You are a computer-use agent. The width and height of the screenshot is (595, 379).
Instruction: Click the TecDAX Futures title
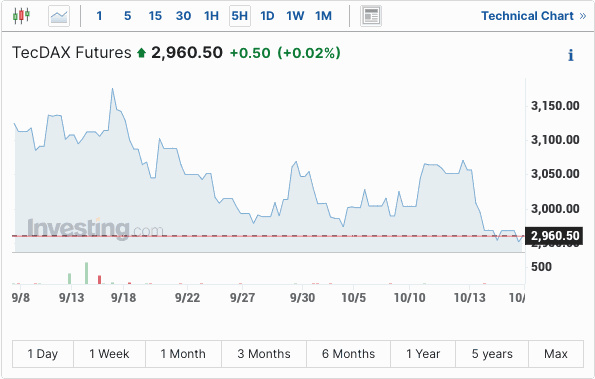point(72,53)
